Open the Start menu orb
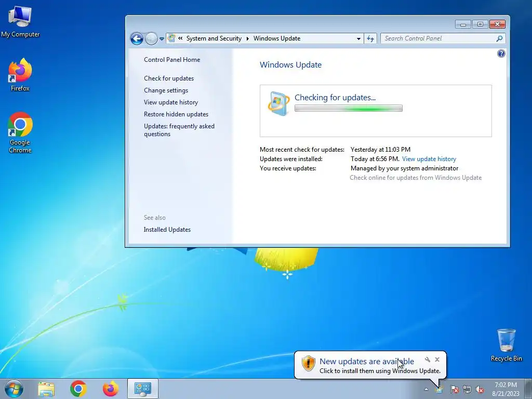The image size is (532, 399). pos(14,389)
